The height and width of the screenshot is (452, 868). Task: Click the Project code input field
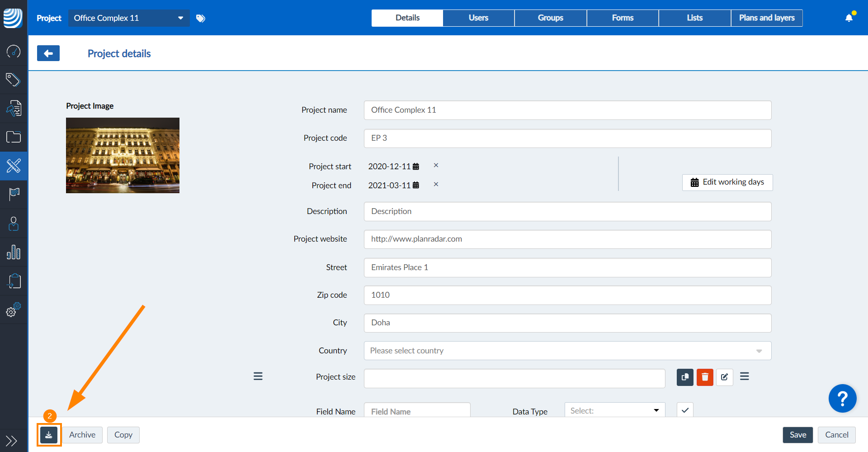[x=567, y=138]
